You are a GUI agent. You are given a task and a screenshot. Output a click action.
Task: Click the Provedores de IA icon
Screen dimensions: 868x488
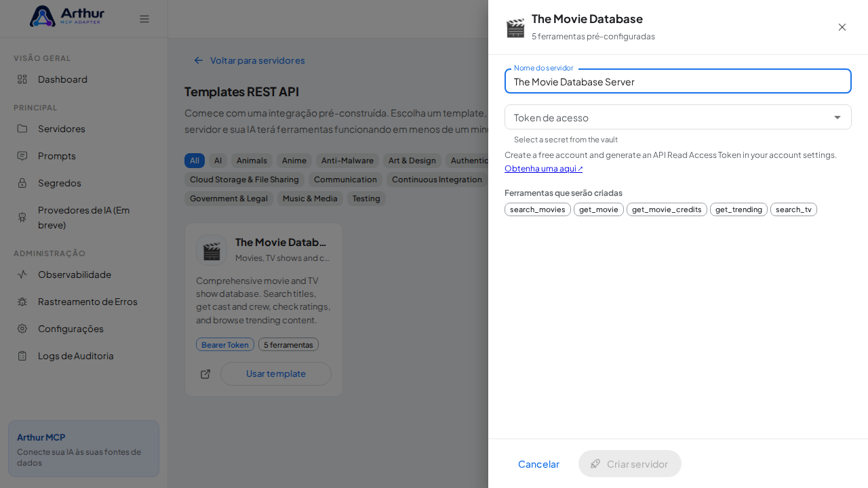point(22,217)
